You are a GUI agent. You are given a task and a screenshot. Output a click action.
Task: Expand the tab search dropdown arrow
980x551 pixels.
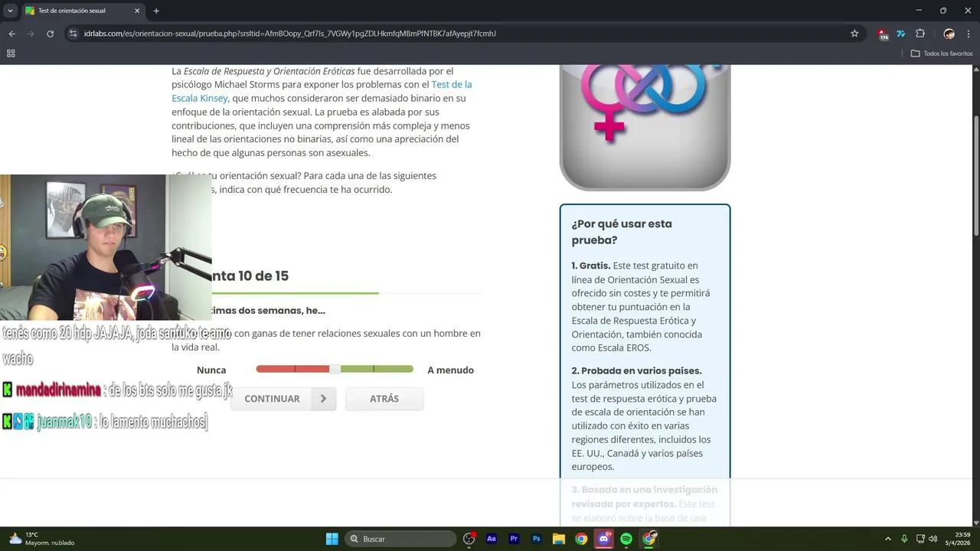tap(10, 11)
